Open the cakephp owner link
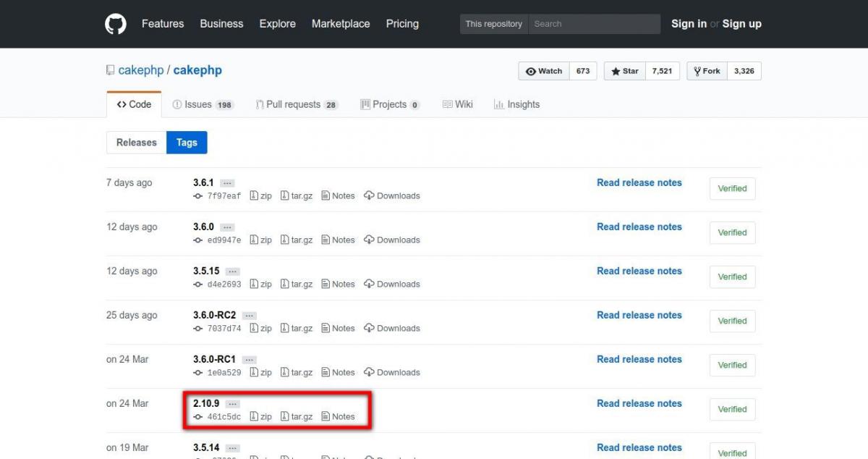The width and height of the screenshot is (868, 459). pos(141,70)
